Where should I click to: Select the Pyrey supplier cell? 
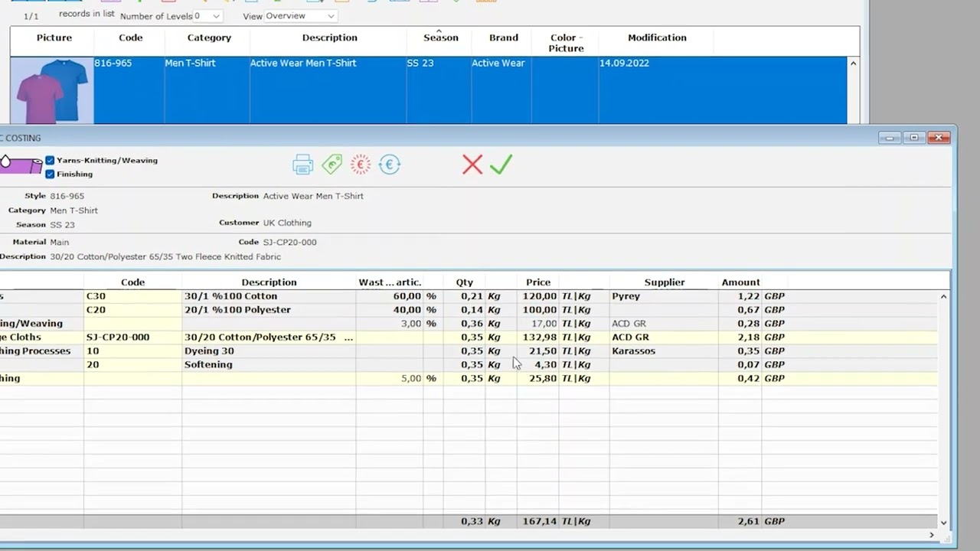pos(664,296)
